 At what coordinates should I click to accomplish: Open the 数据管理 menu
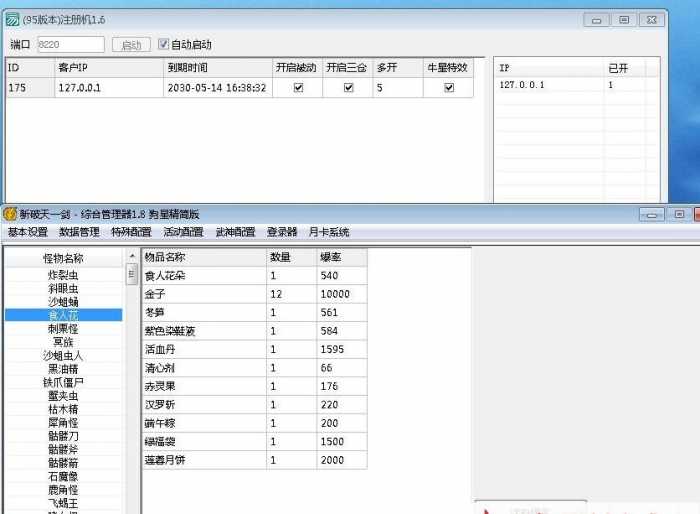coord(80,232)
